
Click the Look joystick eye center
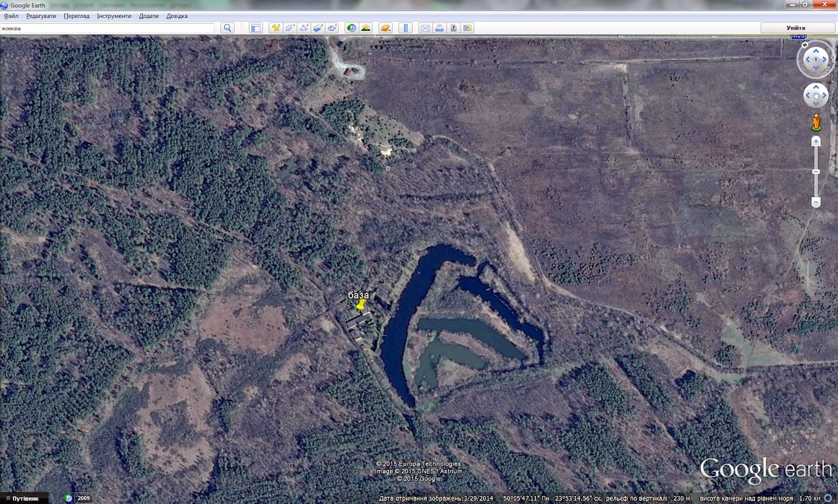816,59
